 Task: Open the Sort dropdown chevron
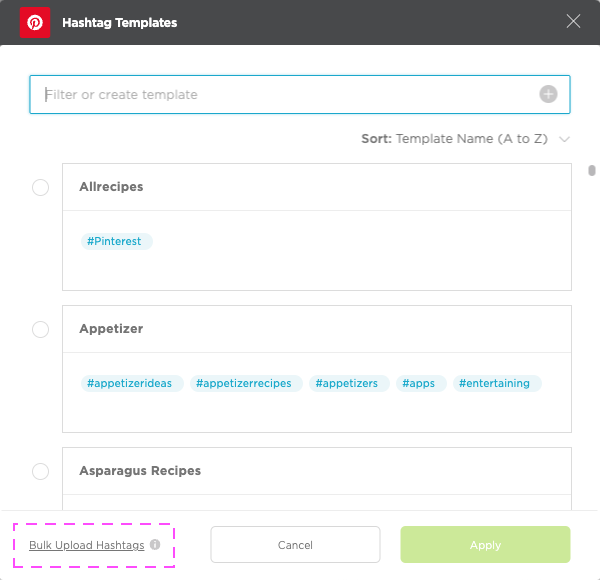pos(564,139)
